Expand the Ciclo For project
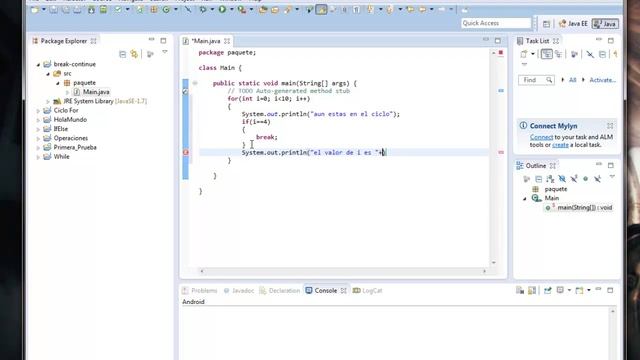The image size is (640, 360). 38,111
